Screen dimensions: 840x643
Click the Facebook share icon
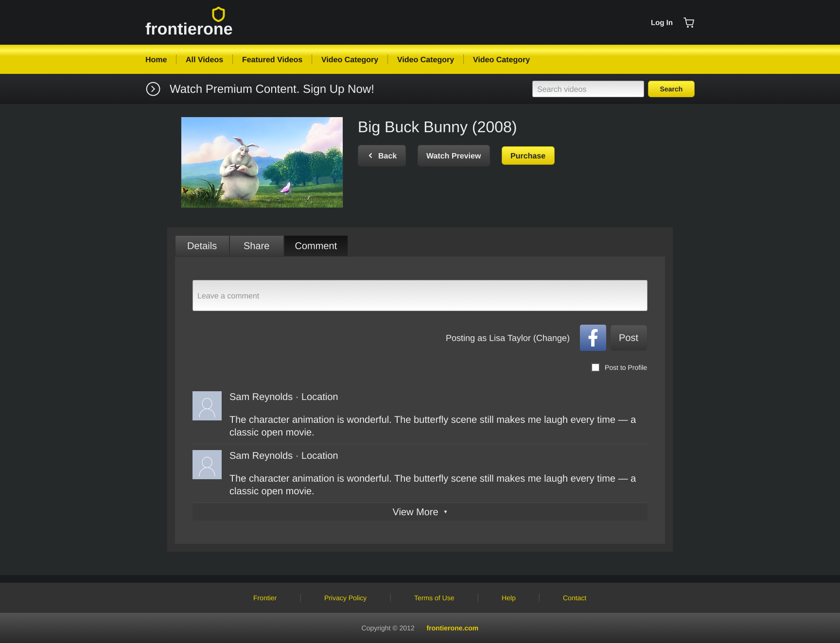(x=593, y=338)
